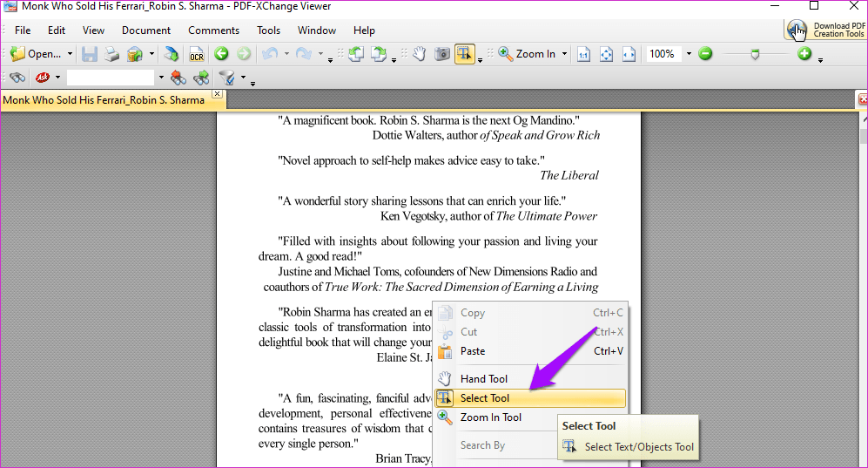868x468 pixels.
Task: Select the Snapshot camera tool
Action: (x=441, y=54)
